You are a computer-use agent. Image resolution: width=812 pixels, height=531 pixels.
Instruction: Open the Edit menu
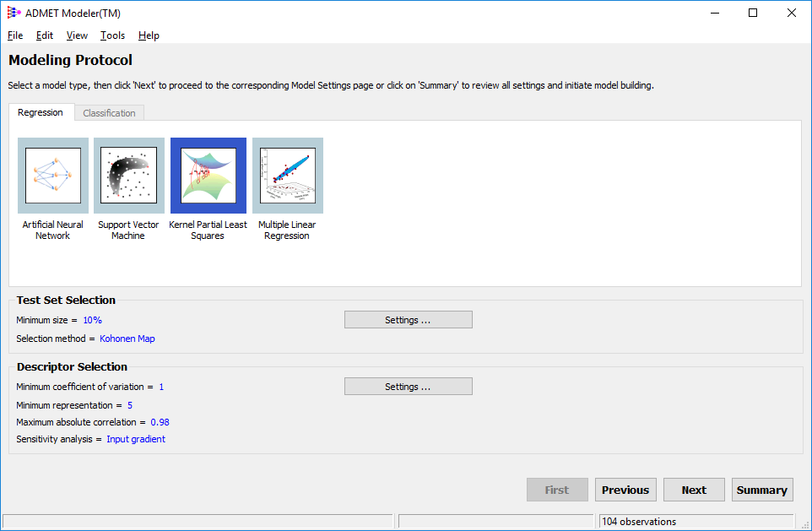pyautogui.click(x=45, y=35)
